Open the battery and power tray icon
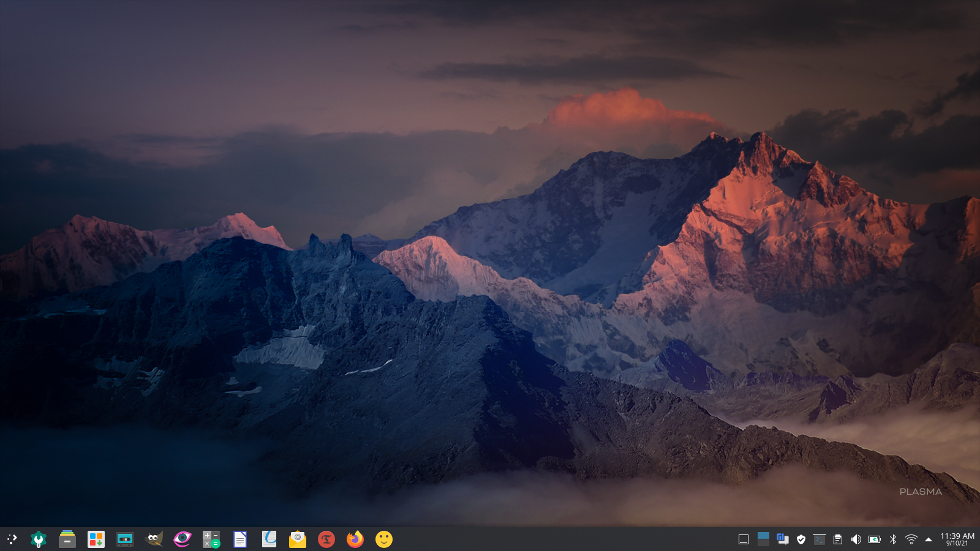This screenshot has width=980, height=551. pos(875,539)
